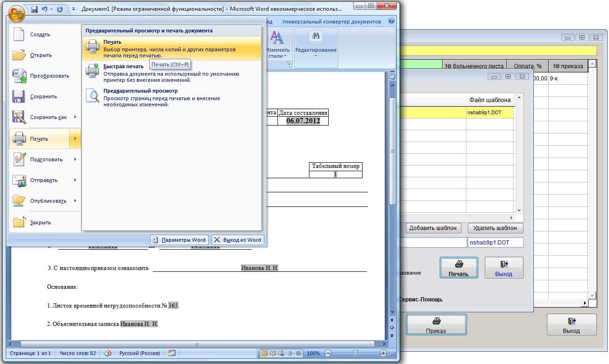Click the macro recording status bar icon

(x=172, y=353)
